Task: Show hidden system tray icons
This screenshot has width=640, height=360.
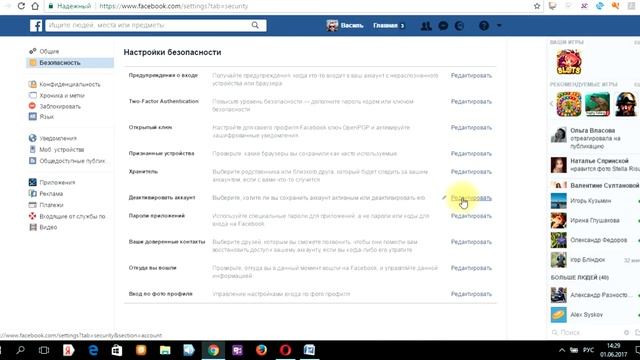Action: point(562,350)
